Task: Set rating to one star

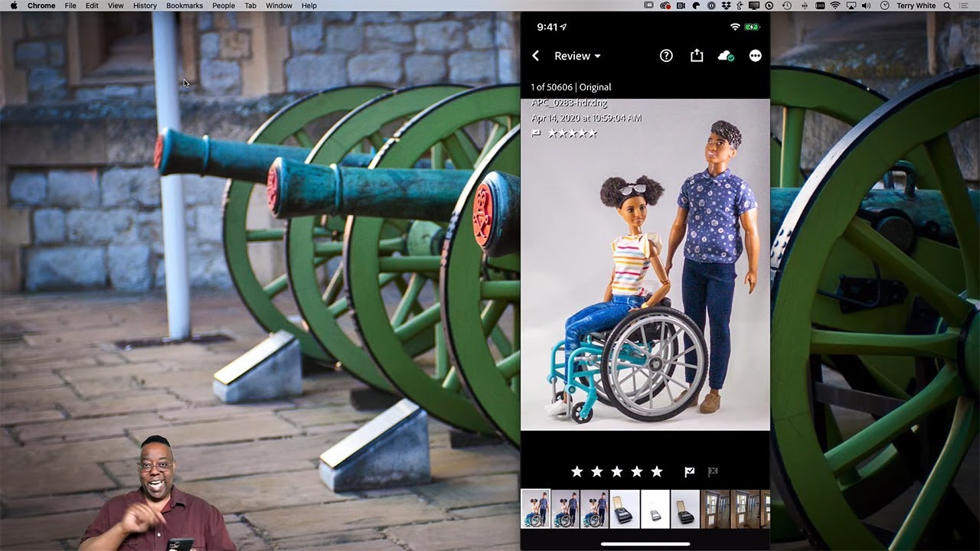Action: click(x=577, y=471)
